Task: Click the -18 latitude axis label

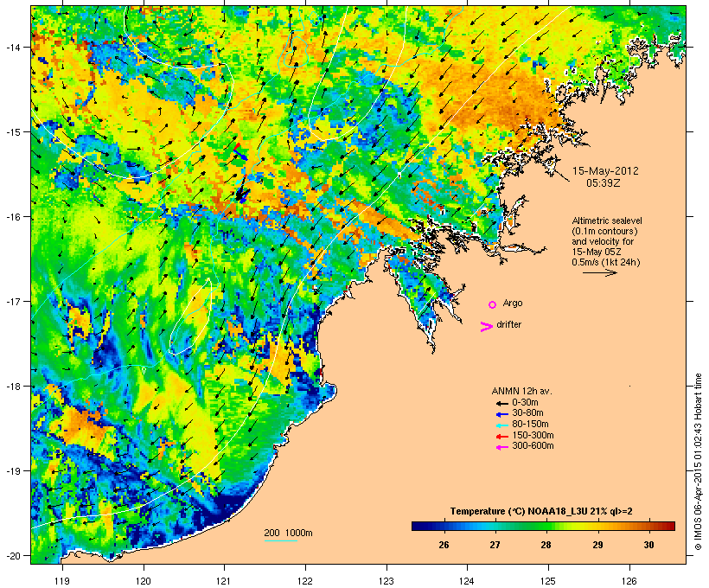Action: pyautogui.click(x=12, y=387)
